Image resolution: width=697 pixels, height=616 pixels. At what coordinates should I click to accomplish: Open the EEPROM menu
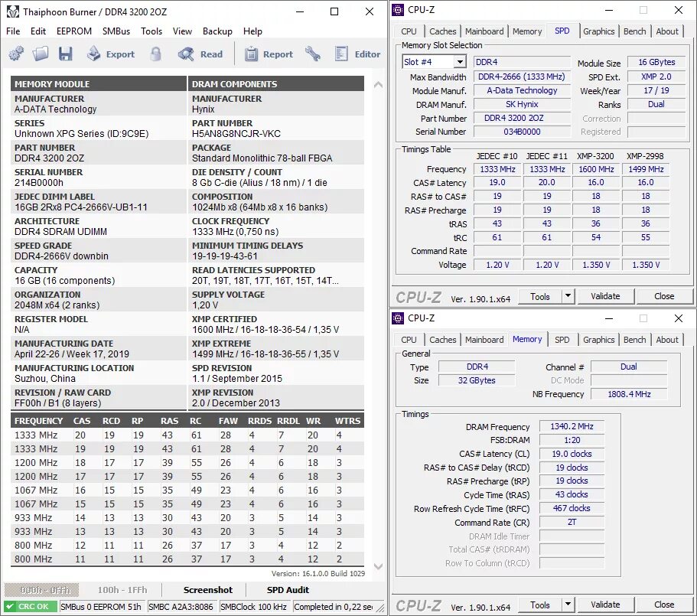(74, 31)
